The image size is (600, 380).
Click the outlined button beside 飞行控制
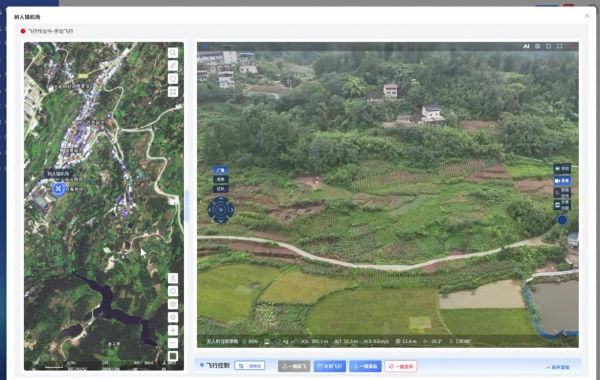249,366
